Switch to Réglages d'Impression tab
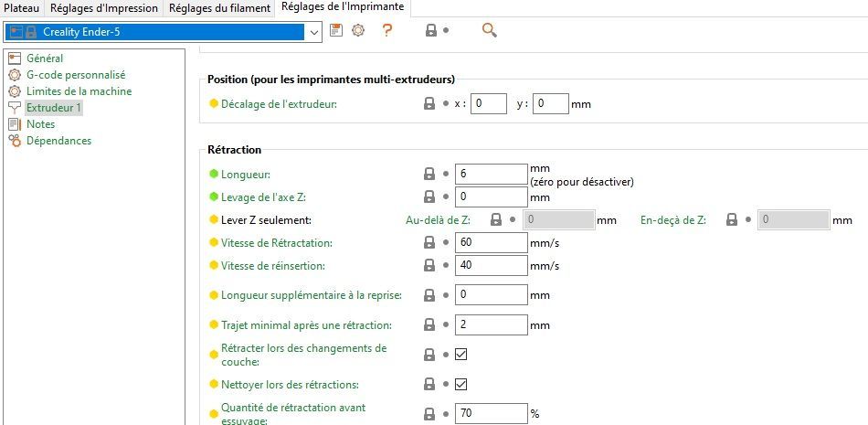868x425 pixels. 104,8
